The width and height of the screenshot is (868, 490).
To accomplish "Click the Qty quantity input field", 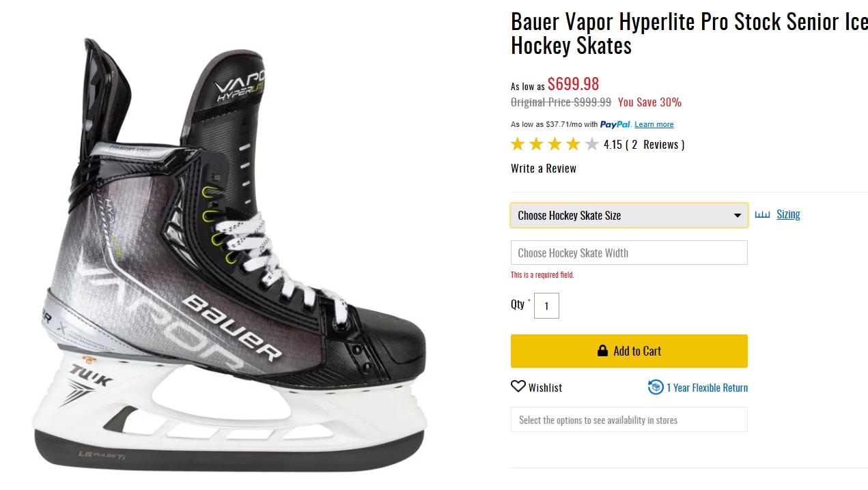I will pyautogui.click(x=546, y=306).
